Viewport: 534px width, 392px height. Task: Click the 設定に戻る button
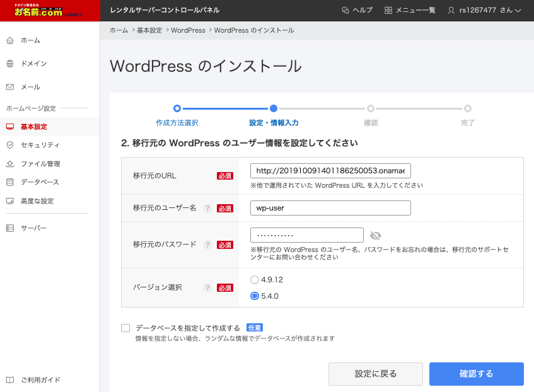tap(375, 374)
